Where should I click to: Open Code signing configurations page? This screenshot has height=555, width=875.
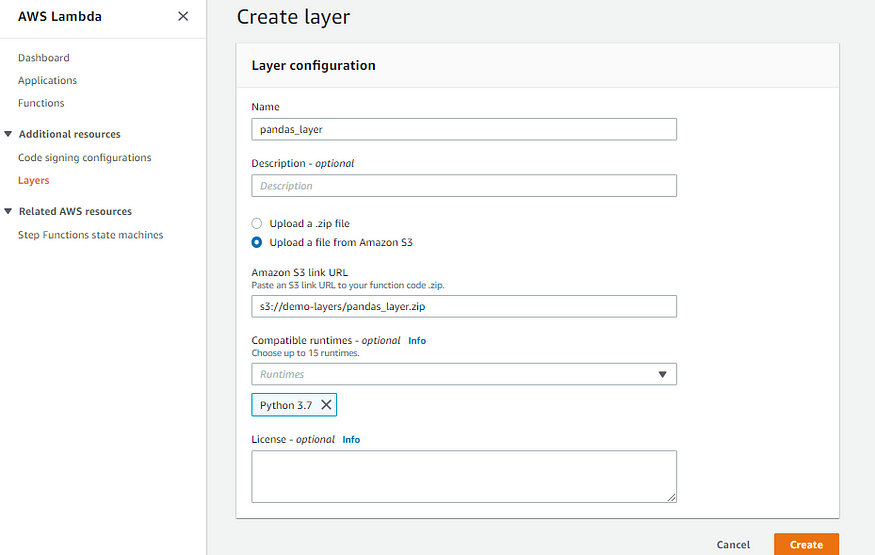pos(84,158)
